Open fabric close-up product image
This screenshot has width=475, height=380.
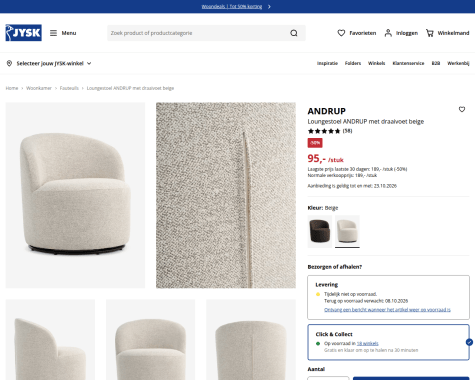tap(226, 195)
